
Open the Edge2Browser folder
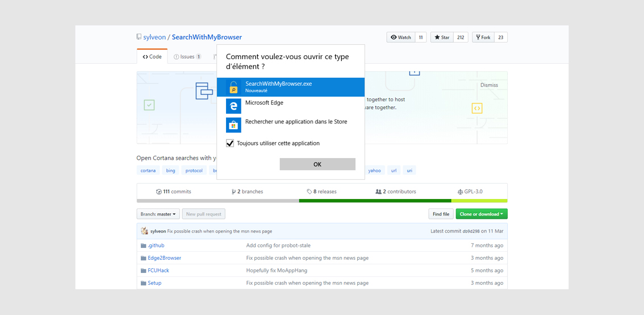pyautogui.click(x=164, y=258)
